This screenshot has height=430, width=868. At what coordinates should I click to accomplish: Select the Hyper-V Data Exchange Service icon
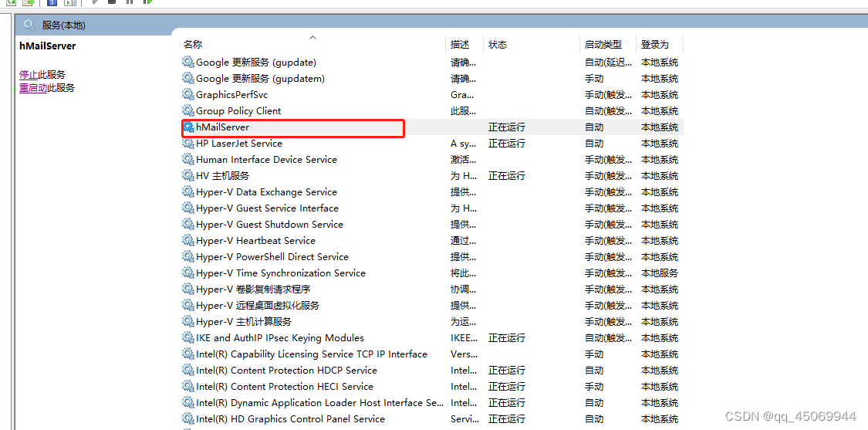188,191
